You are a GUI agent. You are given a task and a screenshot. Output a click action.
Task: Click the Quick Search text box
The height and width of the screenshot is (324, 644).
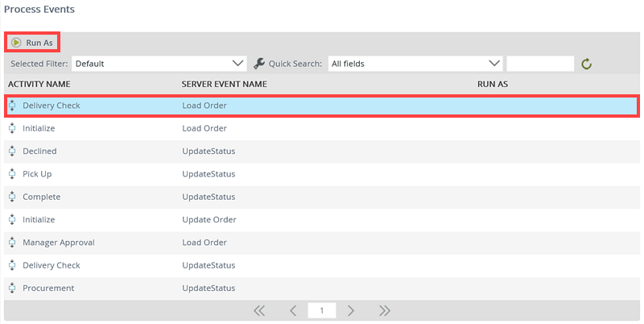[x=540, y=63]
